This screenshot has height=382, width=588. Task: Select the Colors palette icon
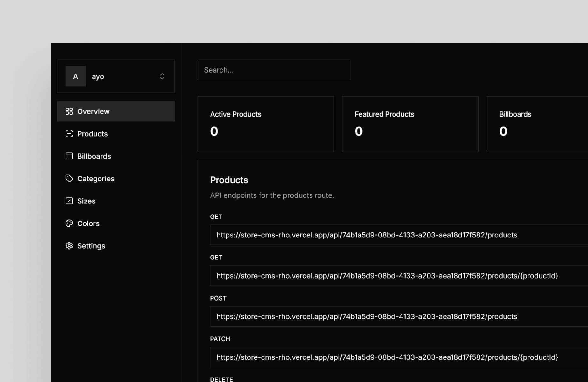[x=69, y=223]
